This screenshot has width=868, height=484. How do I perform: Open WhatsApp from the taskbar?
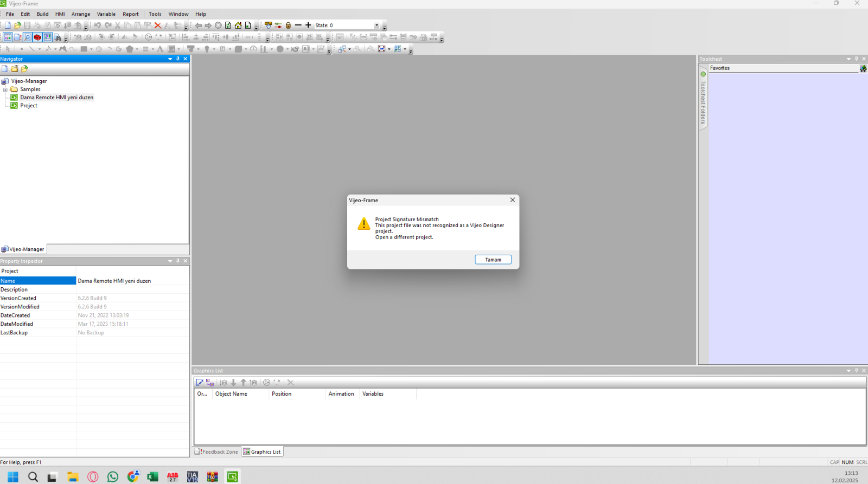(113, 477)
